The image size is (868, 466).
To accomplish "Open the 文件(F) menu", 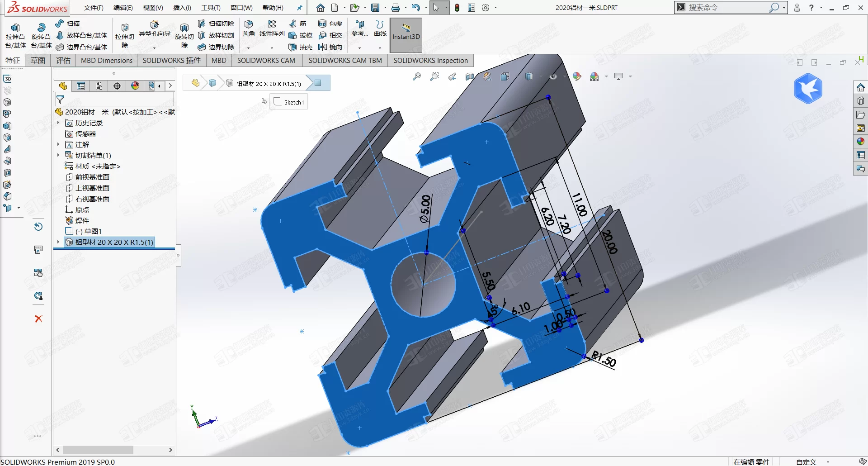I will click(x=94, y=8).
